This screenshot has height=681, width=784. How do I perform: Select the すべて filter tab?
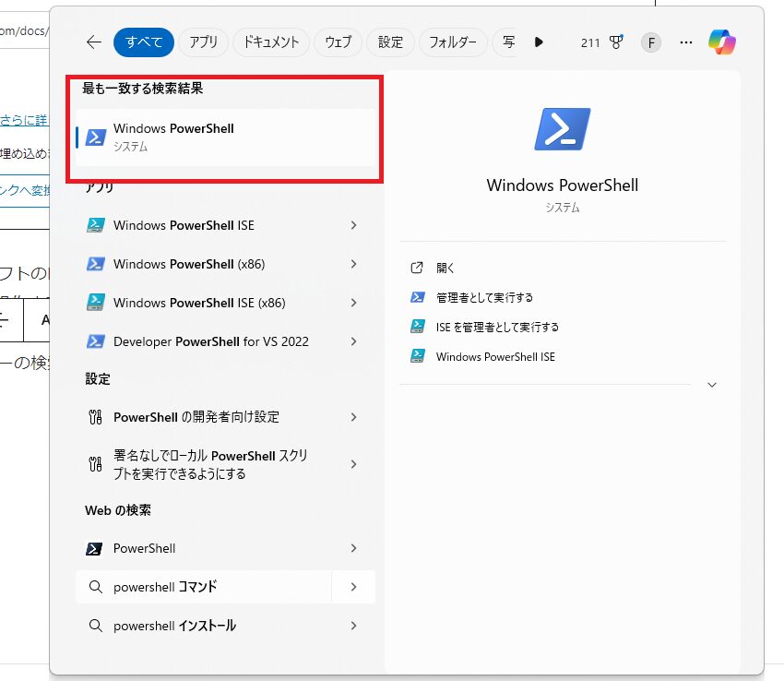click(x=144, y=42)
